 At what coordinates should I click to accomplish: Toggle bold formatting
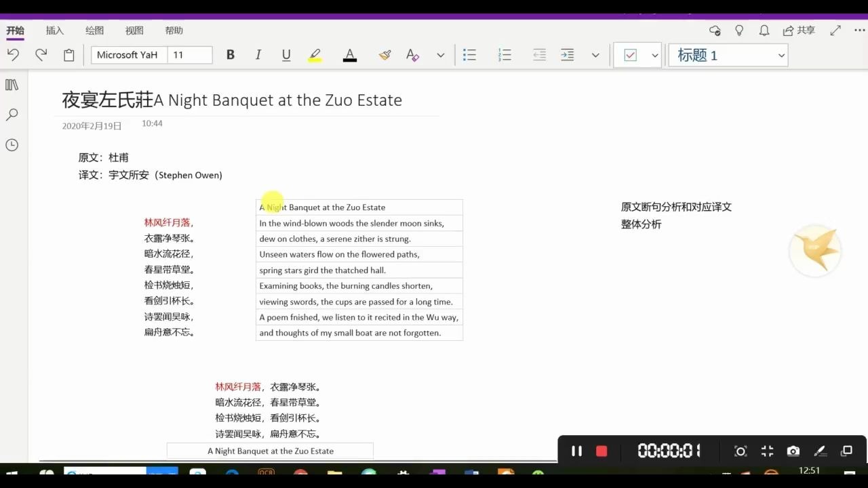click(x=231, y=55)
